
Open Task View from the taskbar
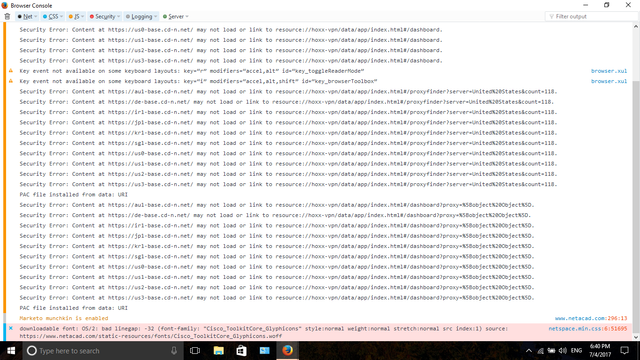pos(195,351)
